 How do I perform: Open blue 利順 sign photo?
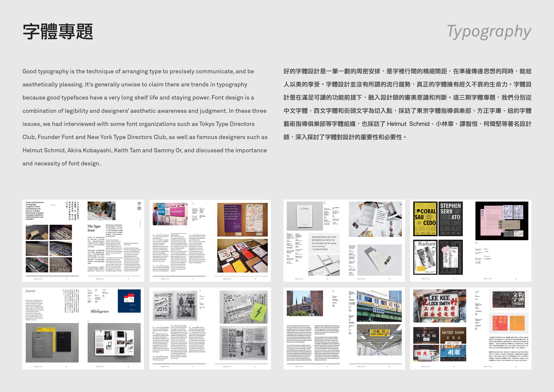[x=453, y=353]
